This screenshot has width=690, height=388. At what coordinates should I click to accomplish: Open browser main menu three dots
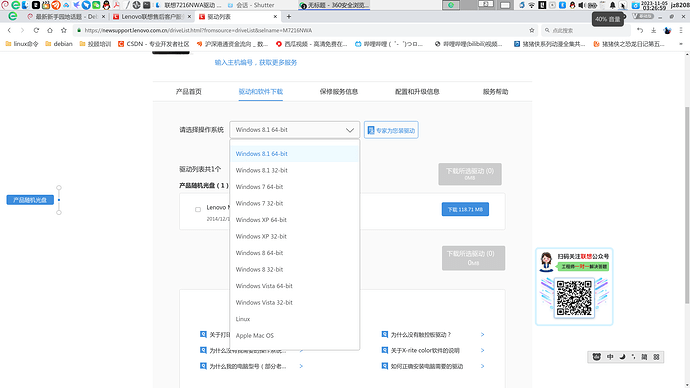tap(681, 30)
